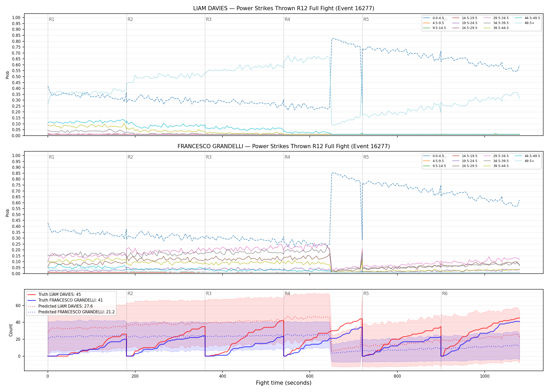Select '4.5-9.5' legend entry in Liam Davies chart

(434, 23)
